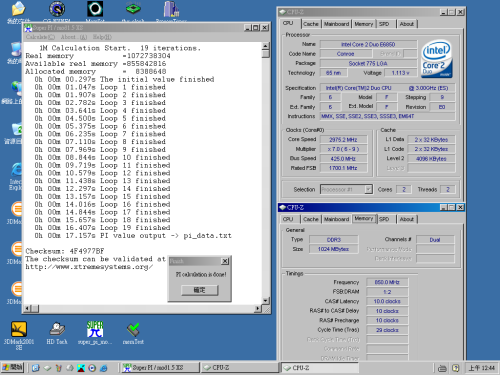Click the Internet Explorer quick launch icon
The width and height of the screenshot is (500, 375).
pos(104,368)
